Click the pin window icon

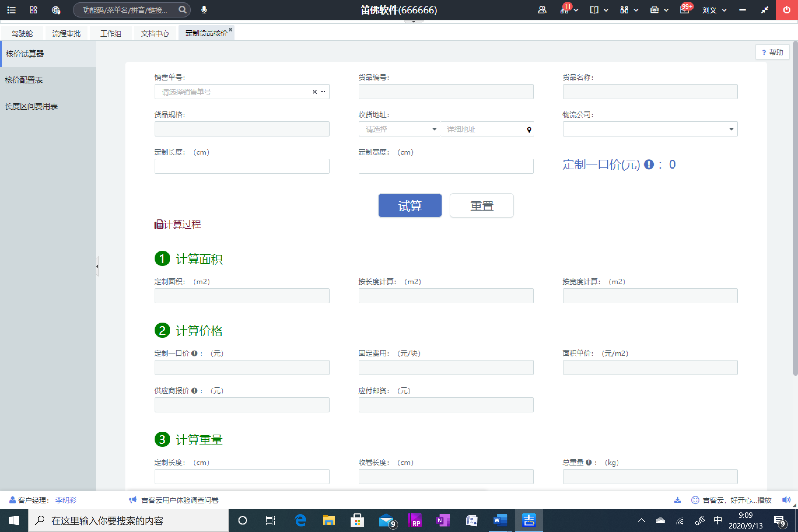point(764,10)
